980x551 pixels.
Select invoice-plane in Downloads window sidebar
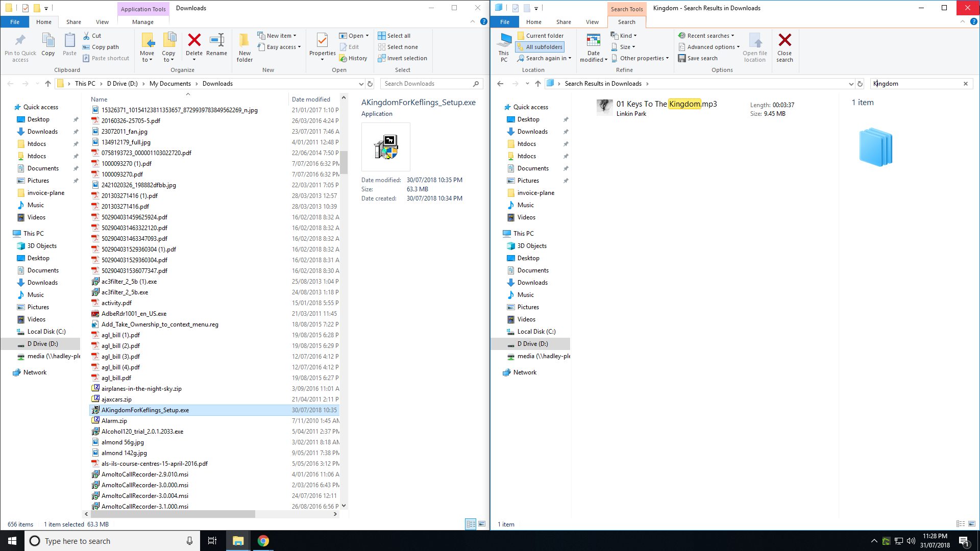(45, 193)
